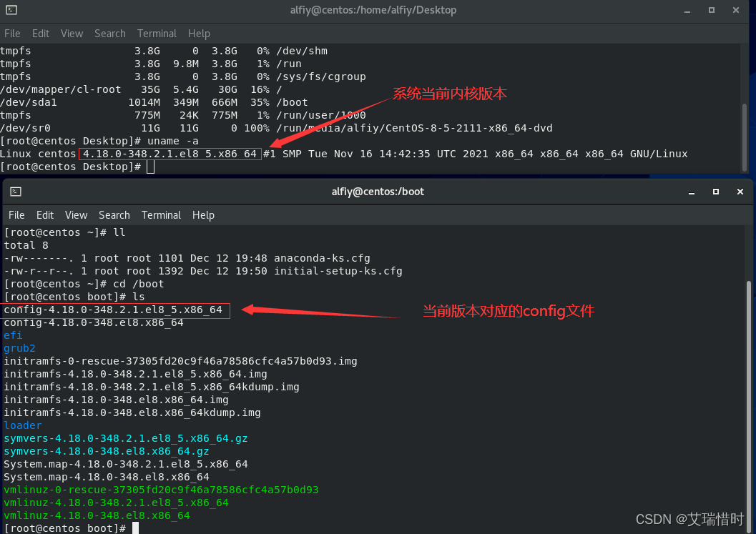
Task: Open File menu in /boot terminal
Action: coord(16,215)
